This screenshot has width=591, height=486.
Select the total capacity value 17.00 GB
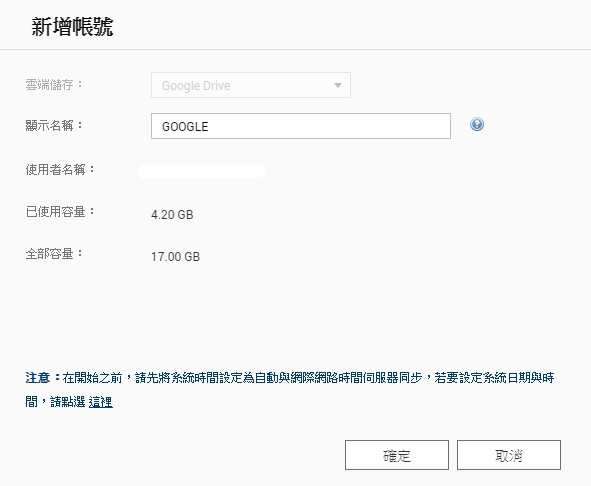[x=176, y=257]
